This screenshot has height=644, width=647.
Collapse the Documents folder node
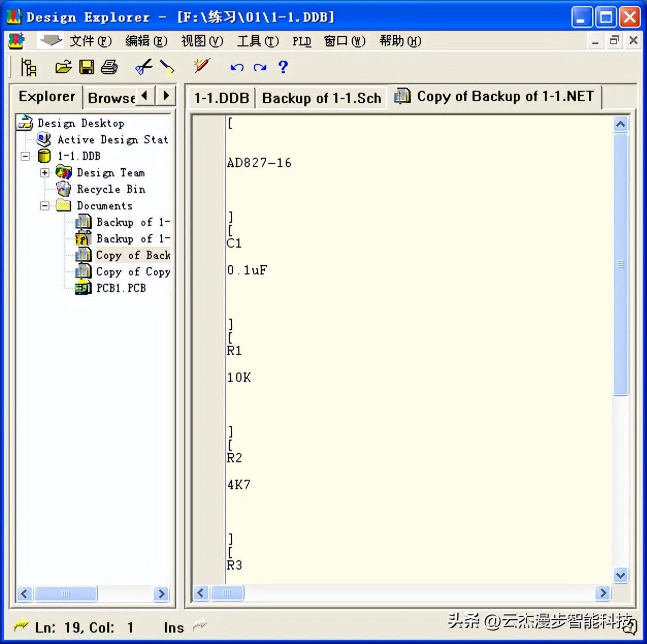44,205
